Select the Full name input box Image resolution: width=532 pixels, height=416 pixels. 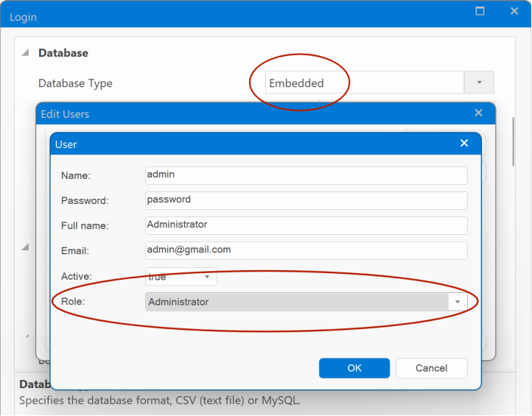306,225
